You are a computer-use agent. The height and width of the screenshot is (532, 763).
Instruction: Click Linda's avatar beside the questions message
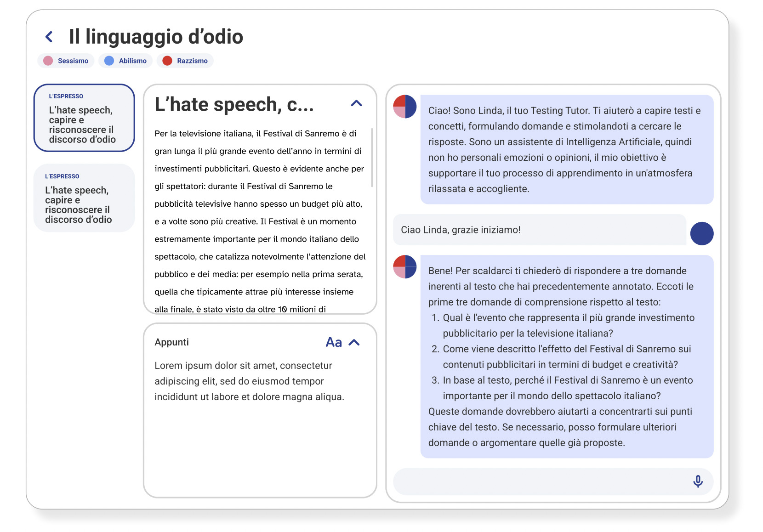404,267
